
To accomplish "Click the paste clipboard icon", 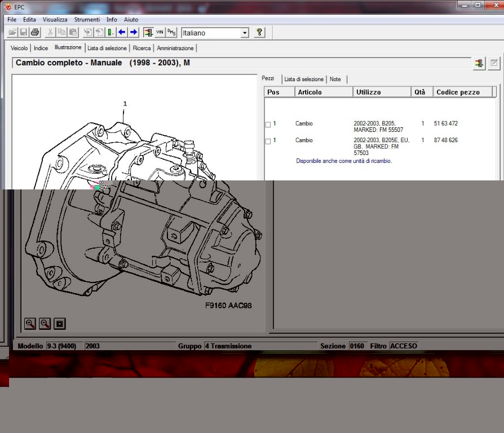I will coord(73,33).
